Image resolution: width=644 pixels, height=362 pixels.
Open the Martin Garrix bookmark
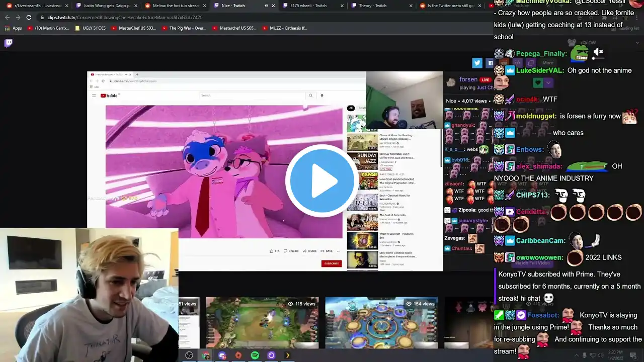(48, 28)
